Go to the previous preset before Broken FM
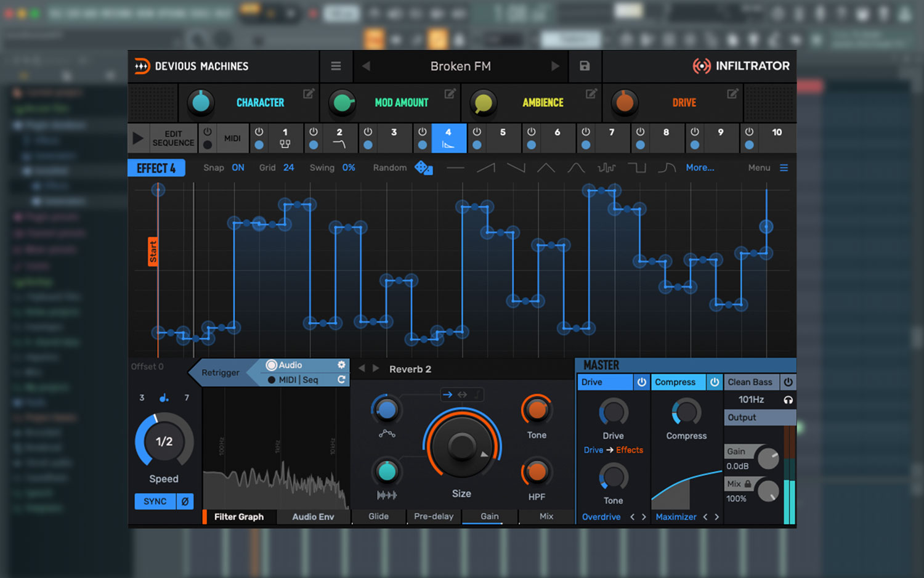This screenshot has height=578, width=924. [x=367, y=66]
